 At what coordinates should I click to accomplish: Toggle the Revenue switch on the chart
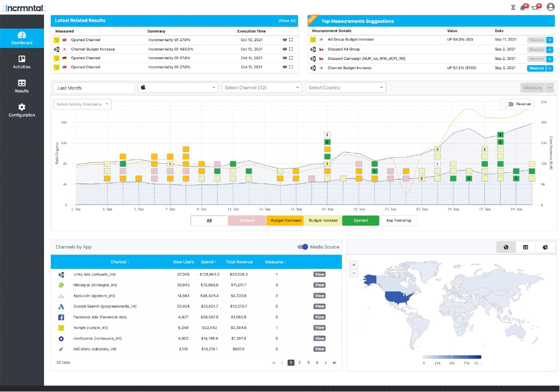pos(508,104)
